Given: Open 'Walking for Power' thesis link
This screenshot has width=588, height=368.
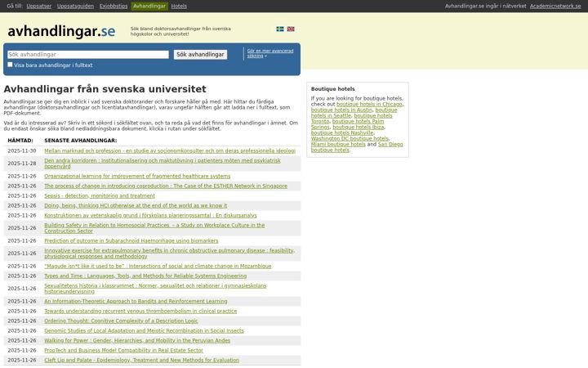Looking at the screenshot, I should pos(137,340).
